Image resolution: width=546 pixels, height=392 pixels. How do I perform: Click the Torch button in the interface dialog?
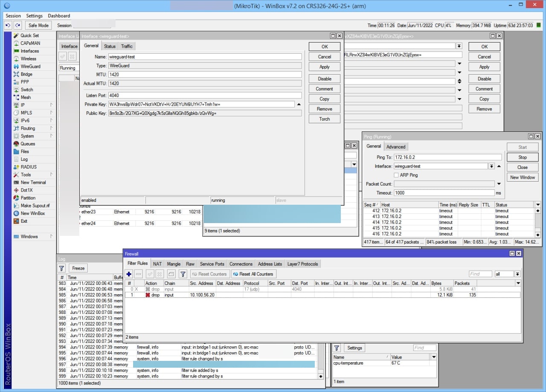(x=325, y=119)
